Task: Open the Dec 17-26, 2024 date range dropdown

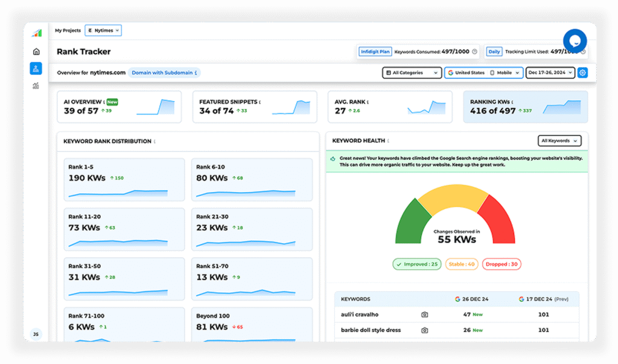Action: pos(549,73)
